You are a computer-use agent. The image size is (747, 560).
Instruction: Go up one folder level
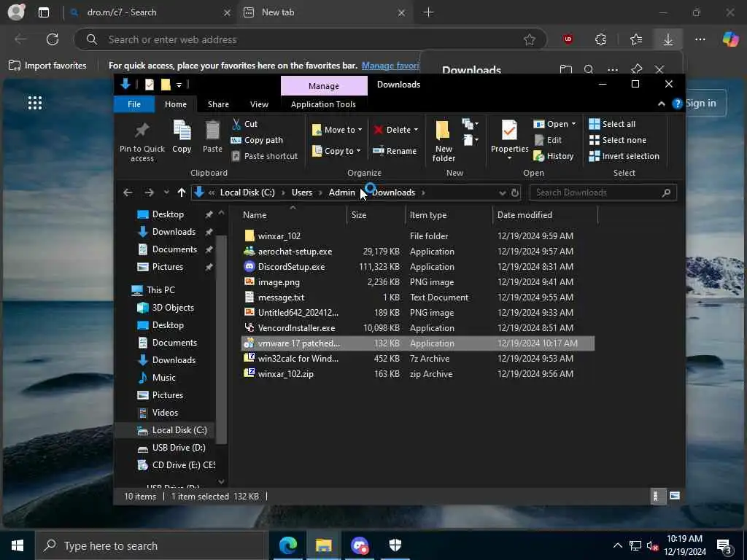(181, 192)
